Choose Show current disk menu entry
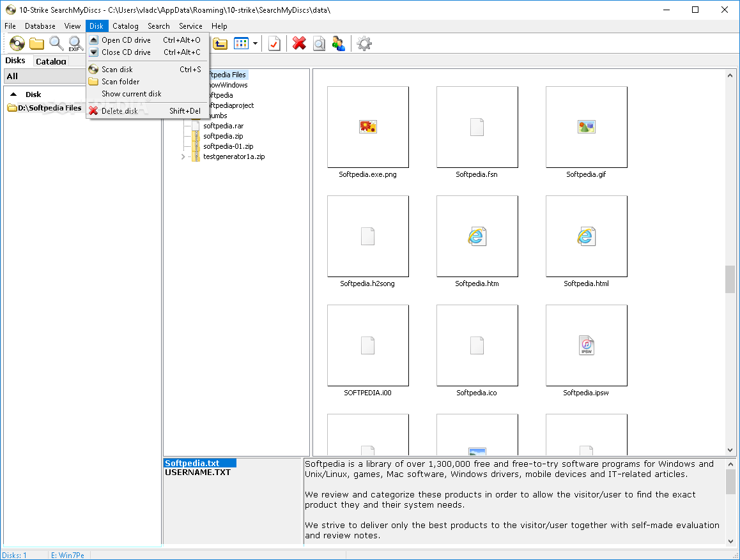This screenshot has height=560, width=740. (x=147, y=94)
